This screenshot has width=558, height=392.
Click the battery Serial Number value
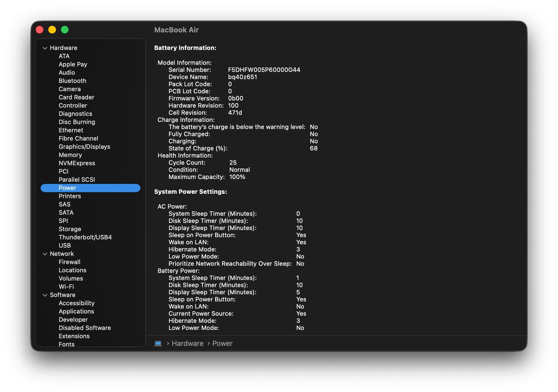pos(264,70)
